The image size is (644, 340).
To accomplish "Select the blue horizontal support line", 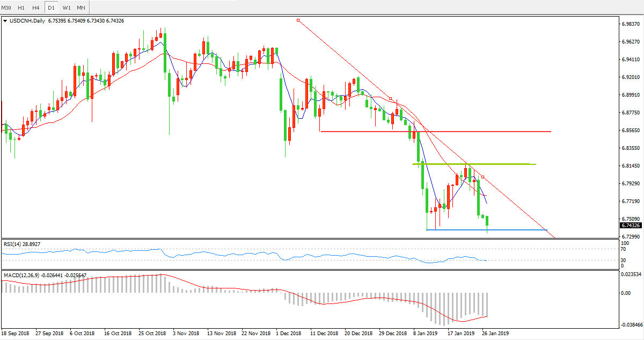I will point(456,230).
